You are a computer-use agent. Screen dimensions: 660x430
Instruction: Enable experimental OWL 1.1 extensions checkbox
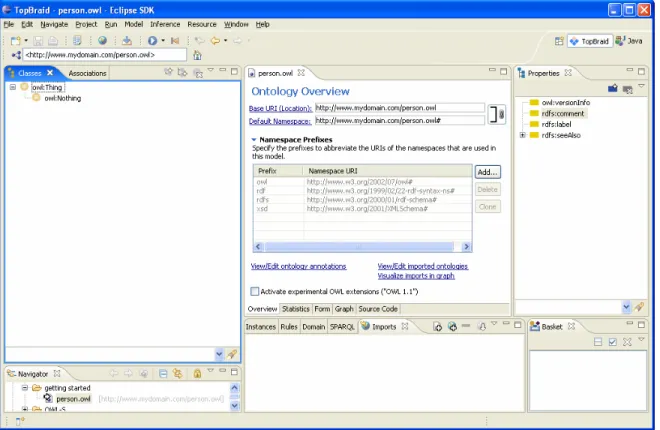[255, 291]
